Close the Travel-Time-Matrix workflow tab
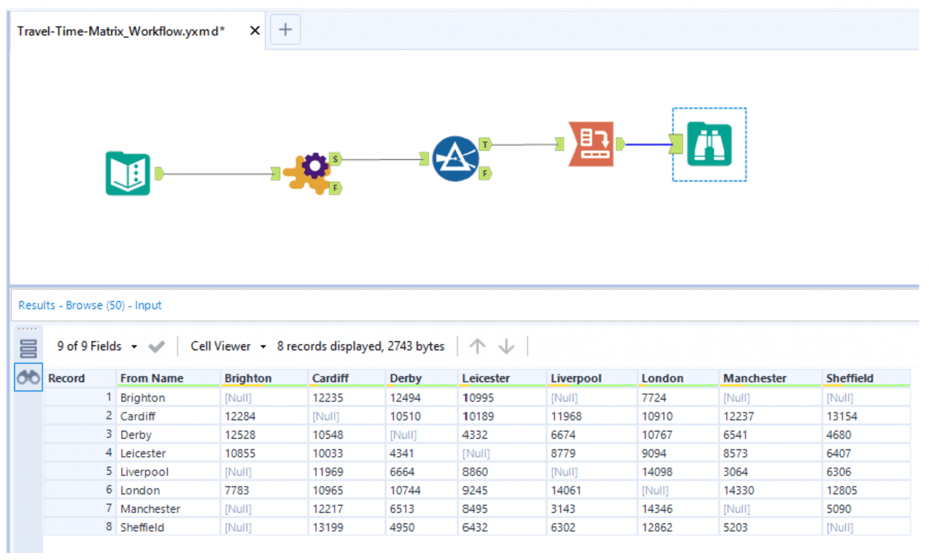The height and width of the screenshot is (560, 929). (254, 31)
